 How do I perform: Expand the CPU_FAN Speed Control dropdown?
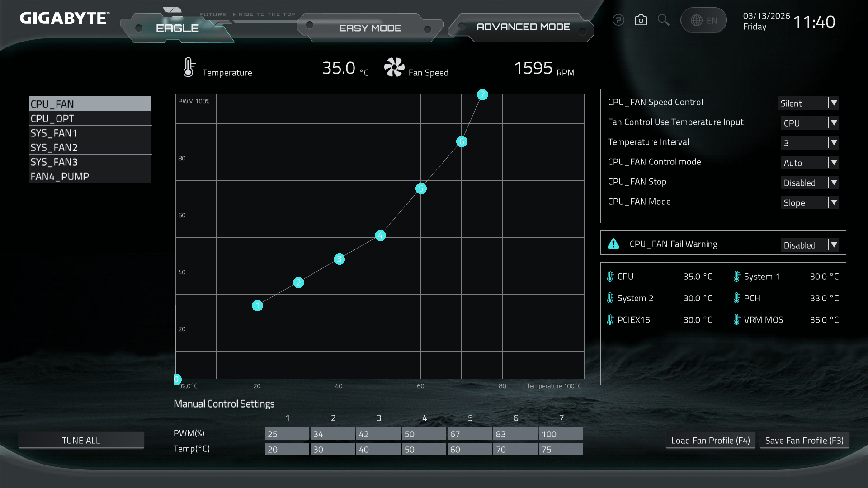coord(808,103)
